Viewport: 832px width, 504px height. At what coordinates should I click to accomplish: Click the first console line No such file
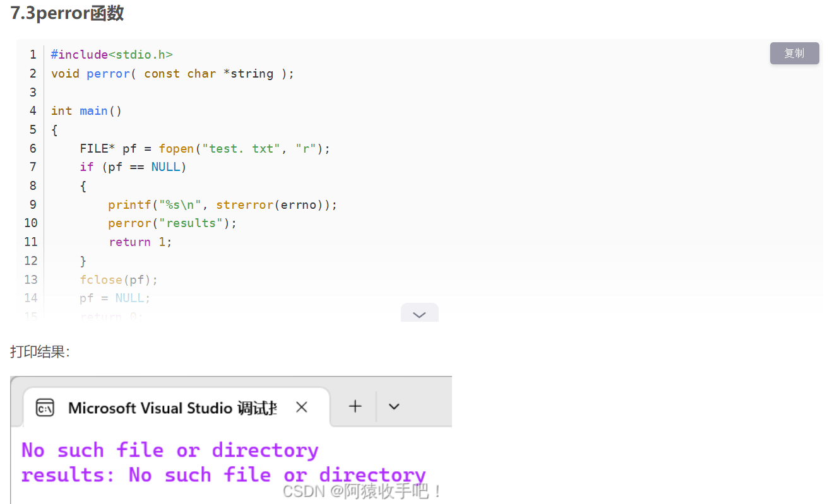pyautogui.click(x=170, y=450)
